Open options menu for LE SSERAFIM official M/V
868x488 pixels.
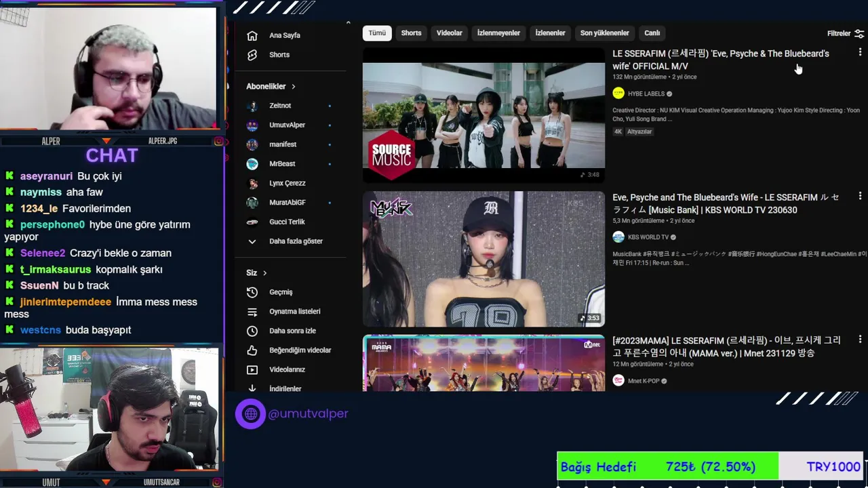click(860, 52)
